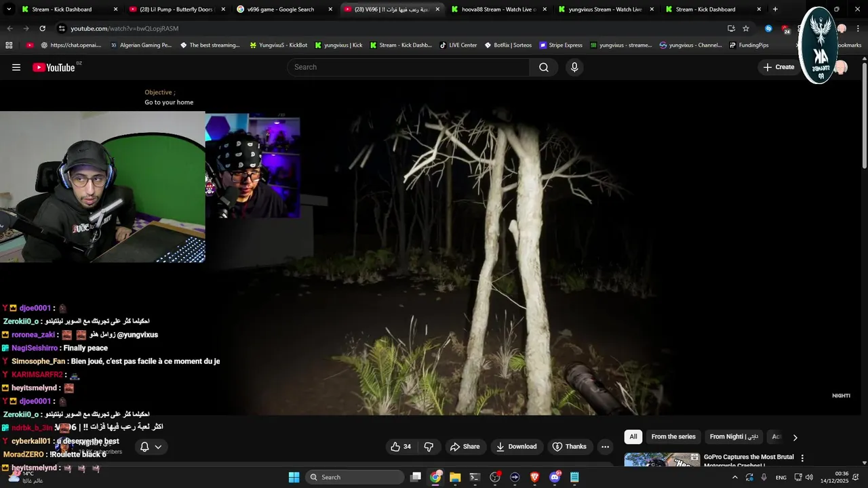Click Thanks button under the video
Viewport: 868px width, 488px height.
570,447
